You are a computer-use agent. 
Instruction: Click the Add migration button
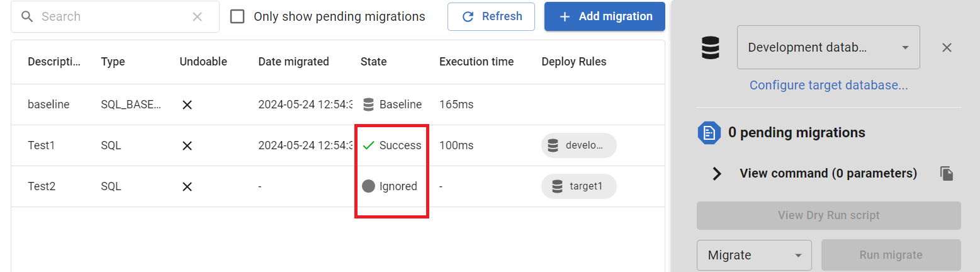(604, 17)
